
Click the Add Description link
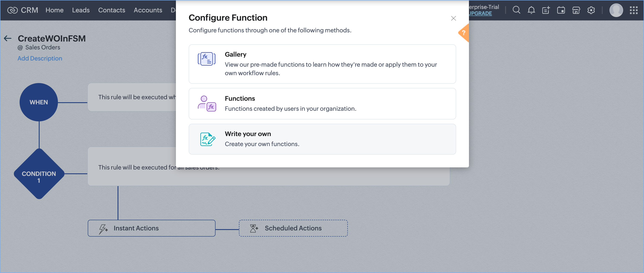coord(40,58)
